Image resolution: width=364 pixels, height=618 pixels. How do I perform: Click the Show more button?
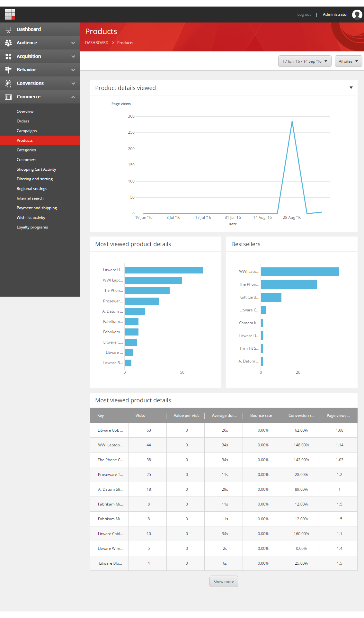[x=224, y=581]
